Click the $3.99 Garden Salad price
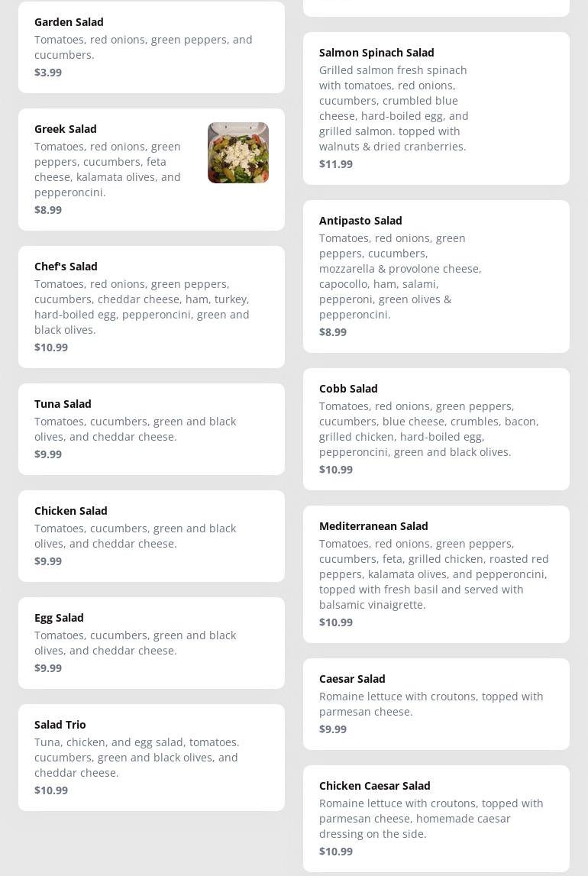The width and height of the screenshot is (588, 876). click(48, 73)
